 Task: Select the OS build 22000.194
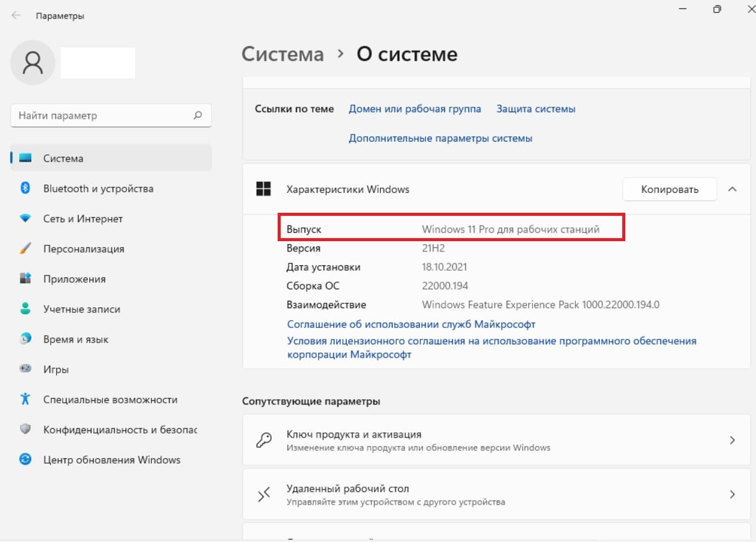click(445, 286)
